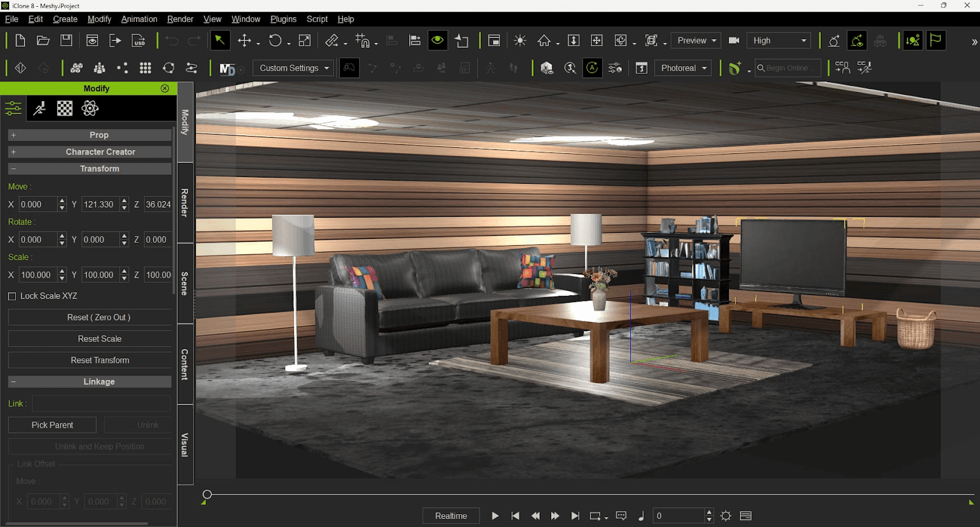Screen dimensions: 980x527
Task: Open the Animation menu
Action: (139, 19)
